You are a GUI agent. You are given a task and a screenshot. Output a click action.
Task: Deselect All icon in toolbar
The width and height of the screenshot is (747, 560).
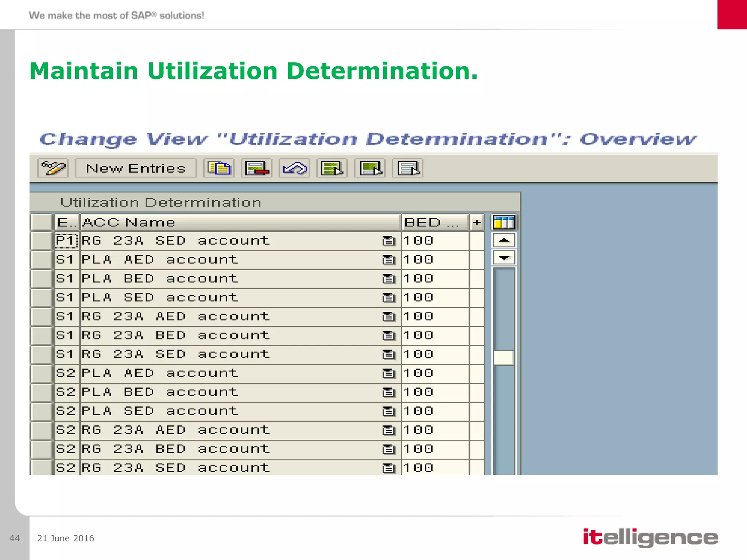click(x=408, y=168)
